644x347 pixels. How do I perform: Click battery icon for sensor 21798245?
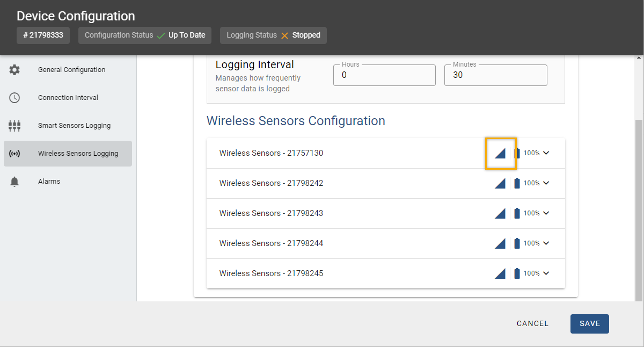tap(517, 273)
